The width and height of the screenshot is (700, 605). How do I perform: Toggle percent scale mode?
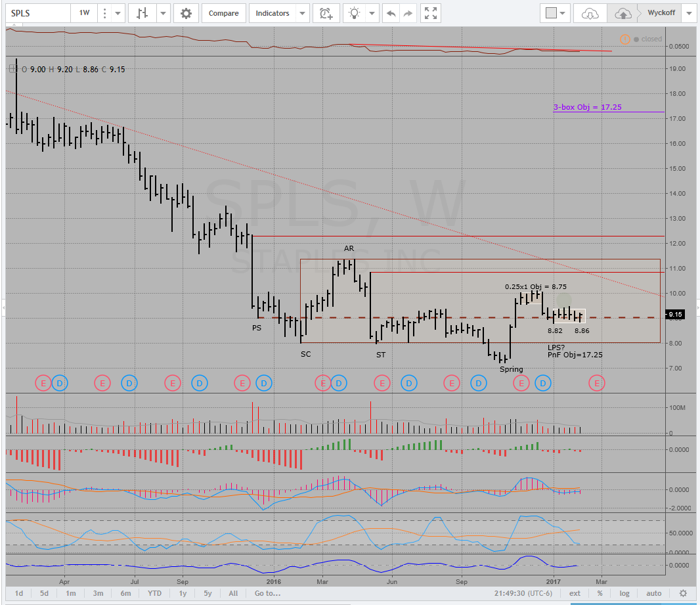pos(600,593)
